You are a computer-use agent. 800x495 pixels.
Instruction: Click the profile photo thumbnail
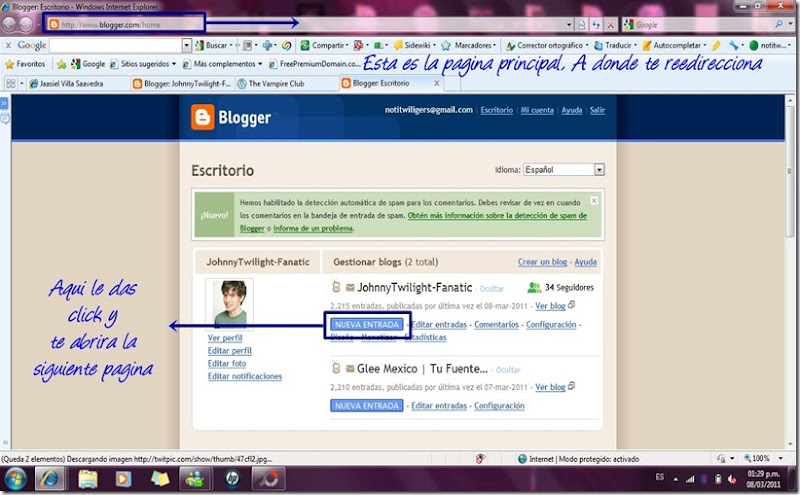pos(229,304)
